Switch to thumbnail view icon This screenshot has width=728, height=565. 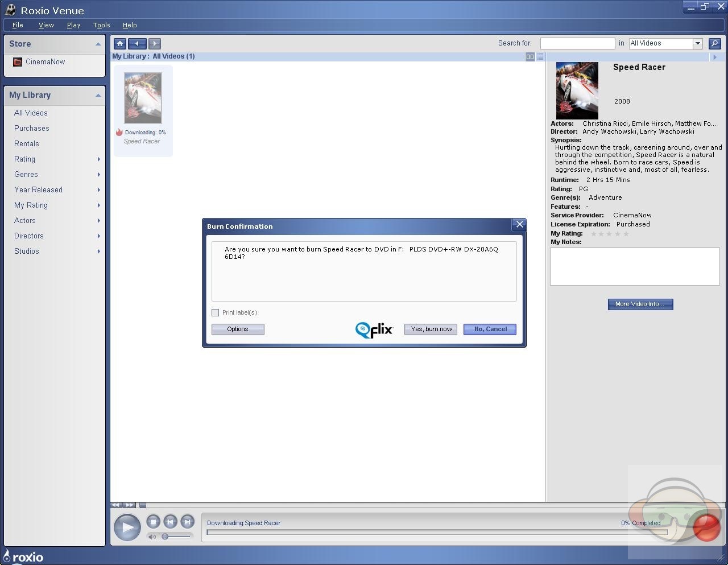(530, 57)
